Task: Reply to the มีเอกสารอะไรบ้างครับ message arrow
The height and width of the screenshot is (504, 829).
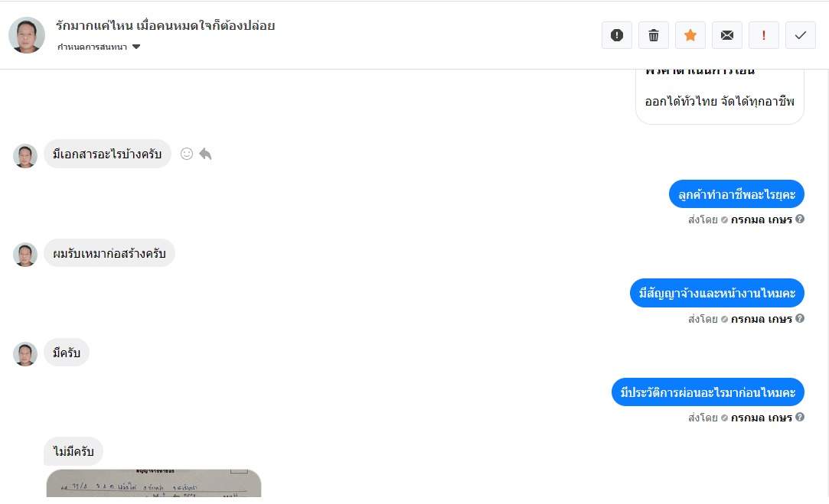Action: point(205,154)
